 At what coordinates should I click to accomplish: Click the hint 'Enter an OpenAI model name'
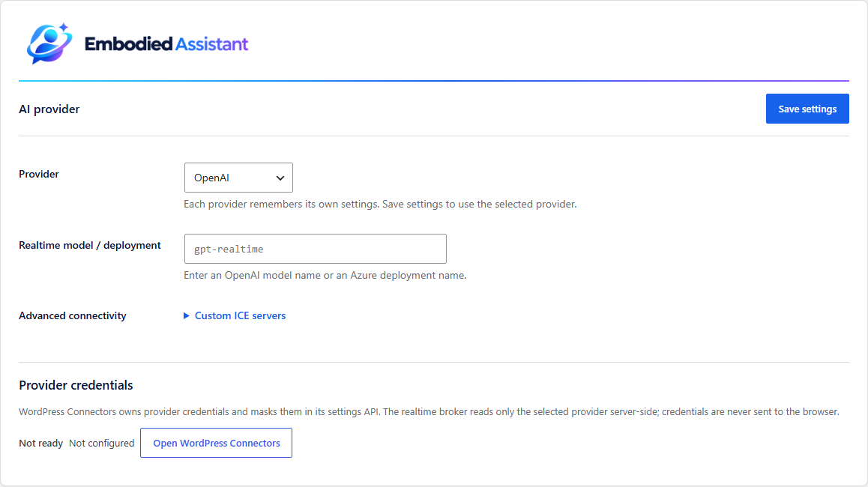coord(325,275)
